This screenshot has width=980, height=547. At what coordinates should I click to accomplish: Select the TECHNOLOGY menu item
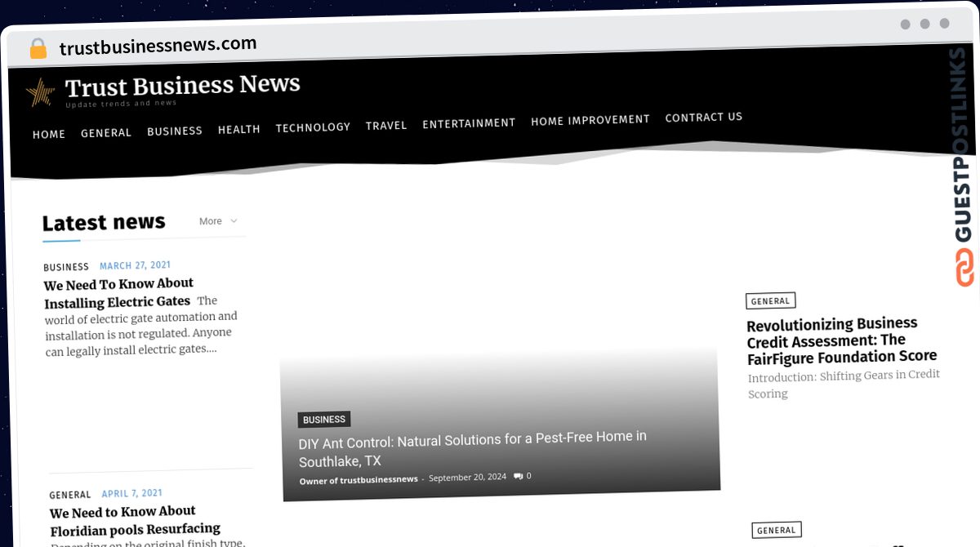click(x=313, y=127)
